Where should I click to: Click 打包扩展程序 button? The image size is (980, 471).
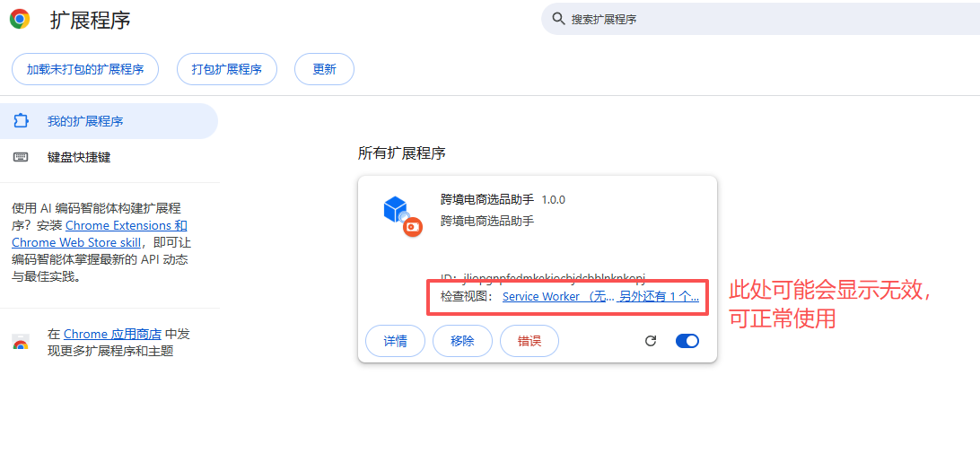pyautogui.click(x=227, y=69)
